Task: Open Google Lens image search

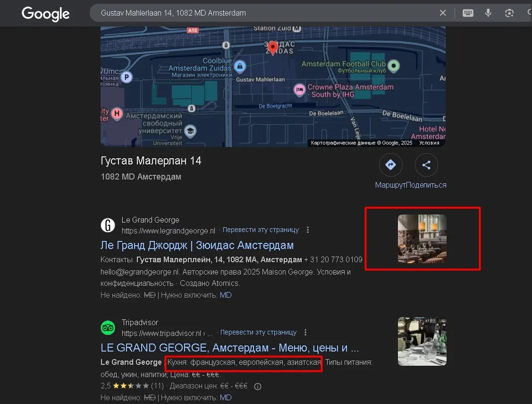Action: (509, 13)
